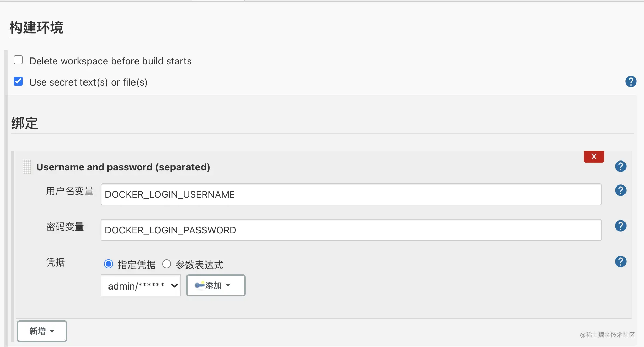Uncheck Use secret text(s) or file(s)
The width and height of the screenshot is (644, 347).
click(x=18, y=81)
